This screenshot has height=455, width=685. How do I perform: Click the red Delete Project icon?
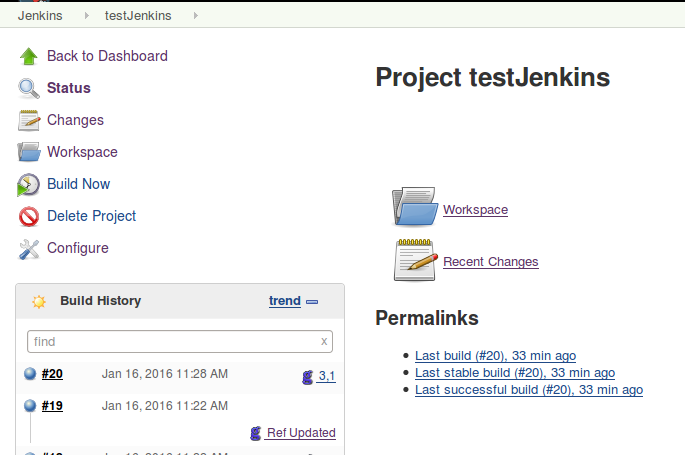click(28, 216)
